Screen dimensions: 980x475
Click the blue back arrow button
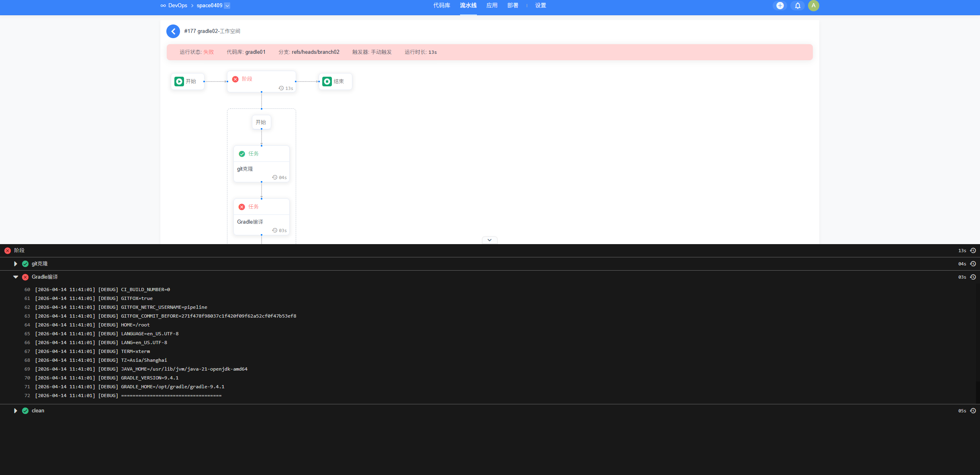point(173,31)
